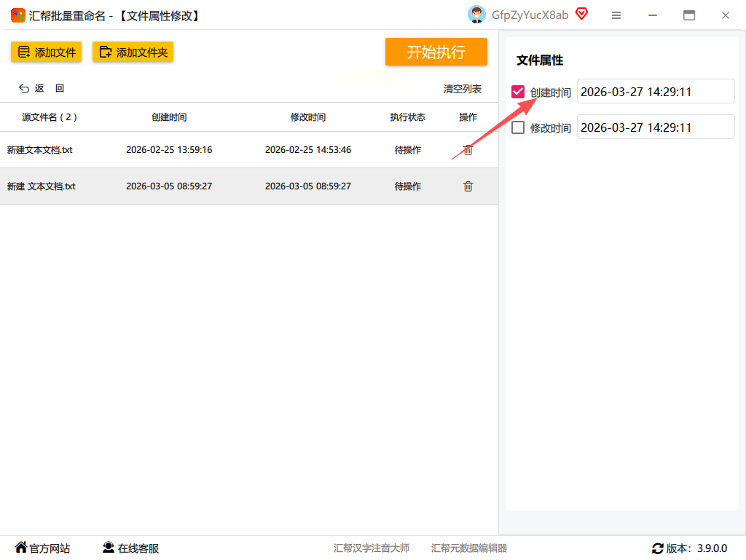Click the 添加文件夹 button
The image size is (746, 560).
coord(133,52)
